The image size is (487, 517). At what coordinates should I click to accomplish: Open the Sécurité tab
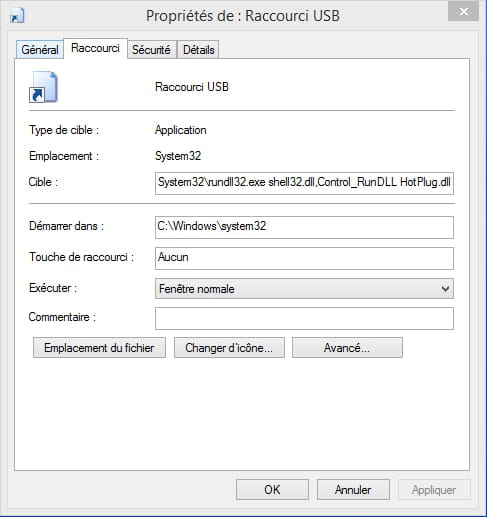pyautogui.click(x=151, y=50)
